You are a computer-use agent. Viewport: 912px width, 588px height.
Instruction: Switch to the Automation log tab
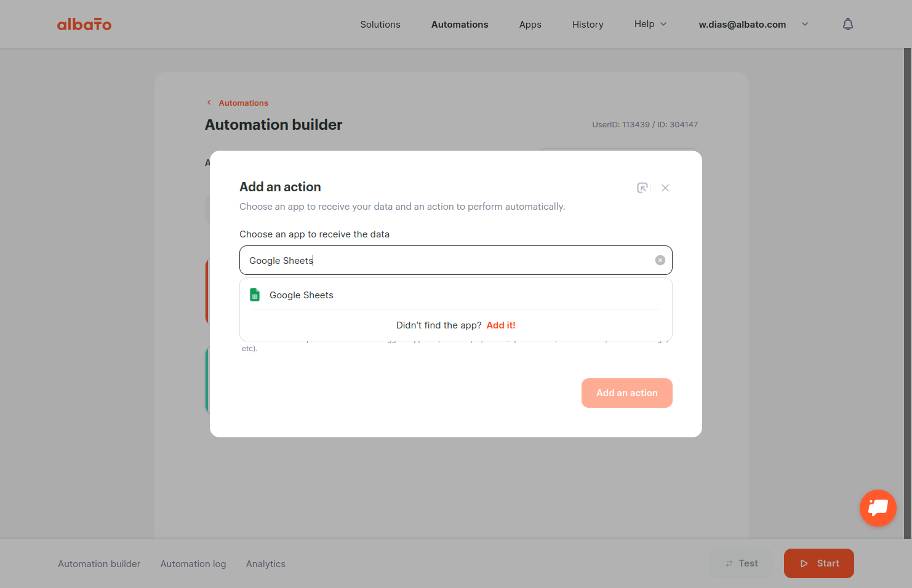(193, 564)
